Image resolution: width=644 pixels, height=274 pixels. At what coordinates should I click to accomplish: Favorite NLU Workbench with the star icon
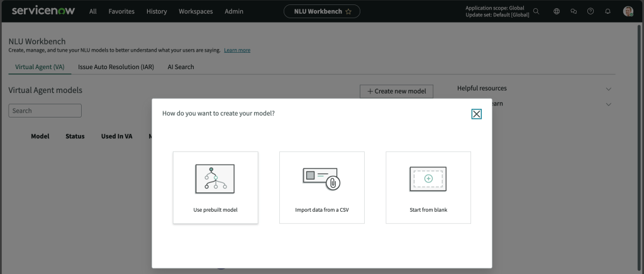(348, 11)
